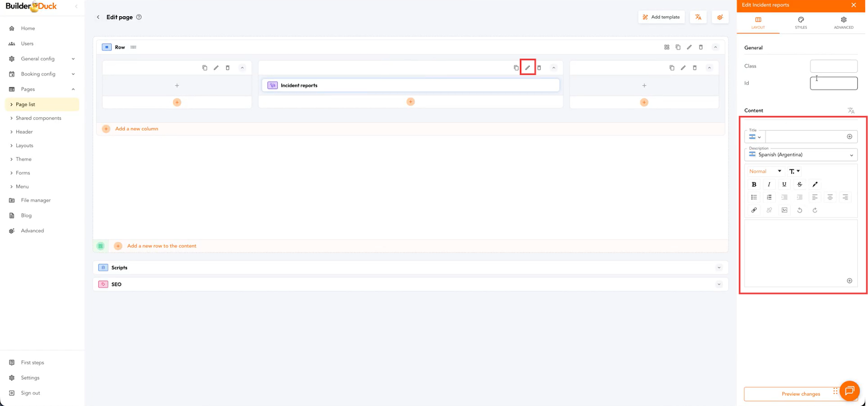Click the undo icon in the editor

[799, 210]
